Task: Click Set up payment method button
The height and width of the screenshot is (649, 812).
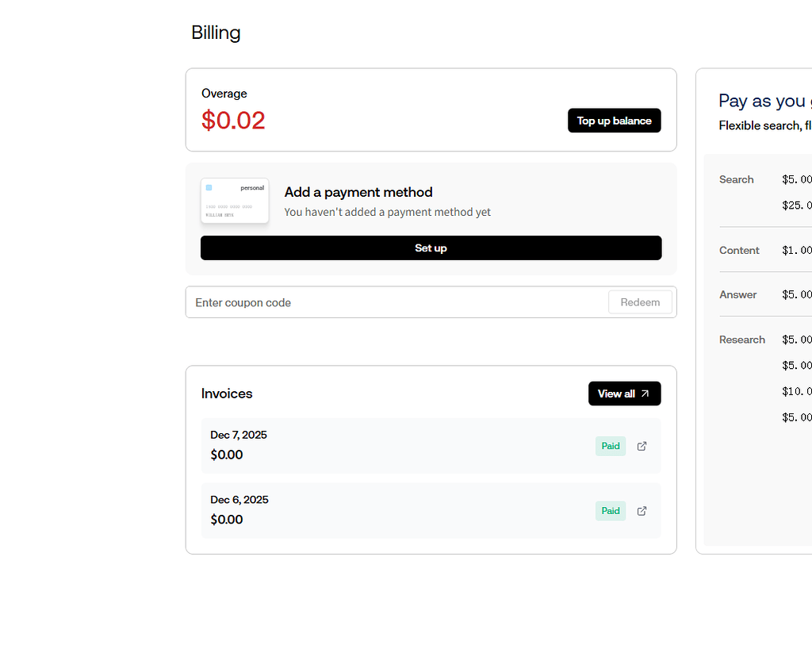Action: (x=431, y=248)
